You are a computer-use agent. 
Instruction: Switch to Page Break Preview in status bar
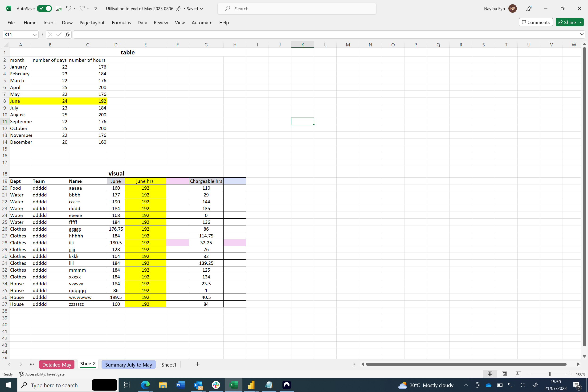tap(518, 374)
